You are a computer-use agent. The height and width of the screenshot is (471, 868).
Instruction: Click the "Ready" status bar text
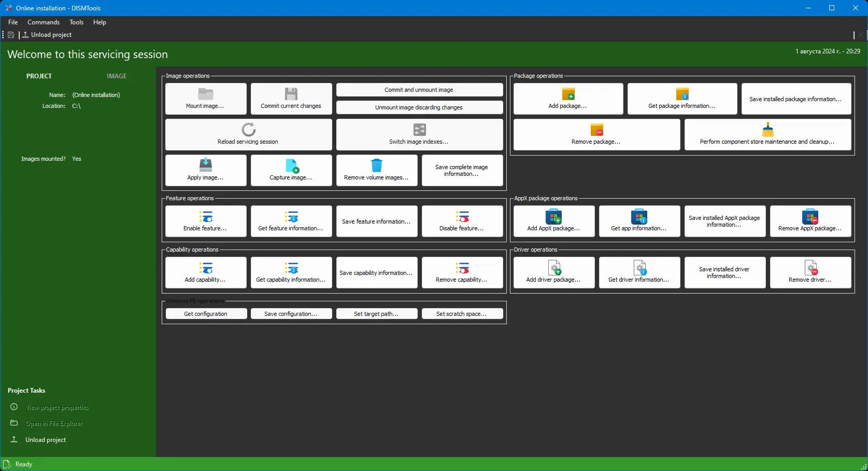pos(24,464)
